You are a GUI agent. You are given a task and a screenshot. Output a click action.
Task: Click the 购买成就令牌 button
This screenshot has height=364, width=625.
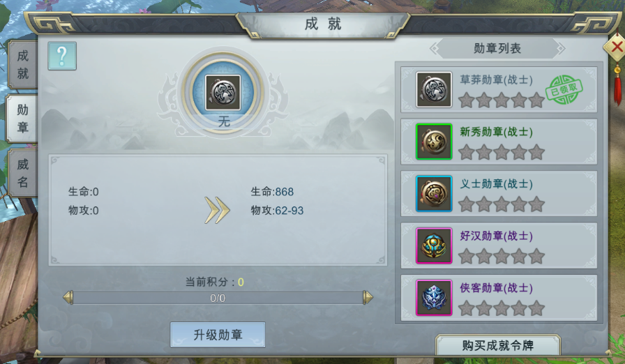pyautogui.click(x=498, y=345)
